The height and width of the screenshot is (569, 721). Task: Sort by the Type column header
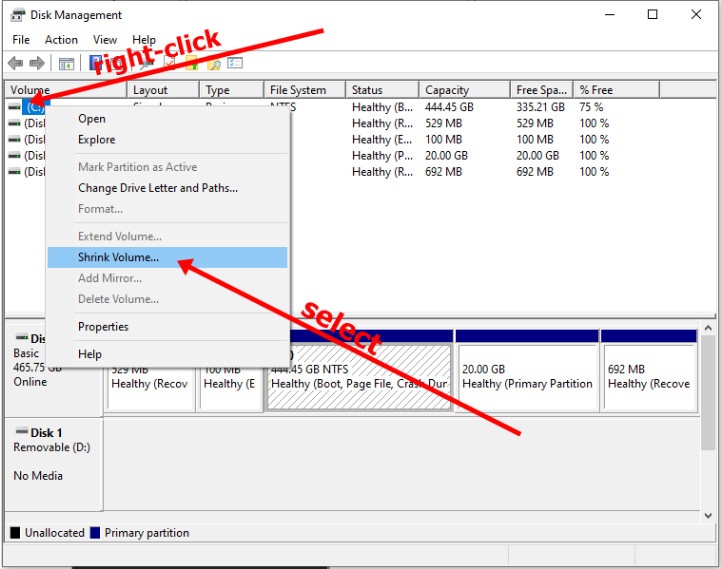231,90
